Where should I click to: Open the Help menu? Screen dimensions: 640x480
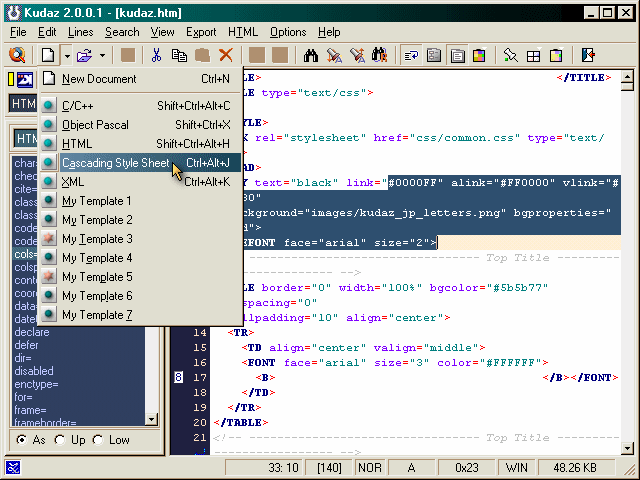click(329, 32)
